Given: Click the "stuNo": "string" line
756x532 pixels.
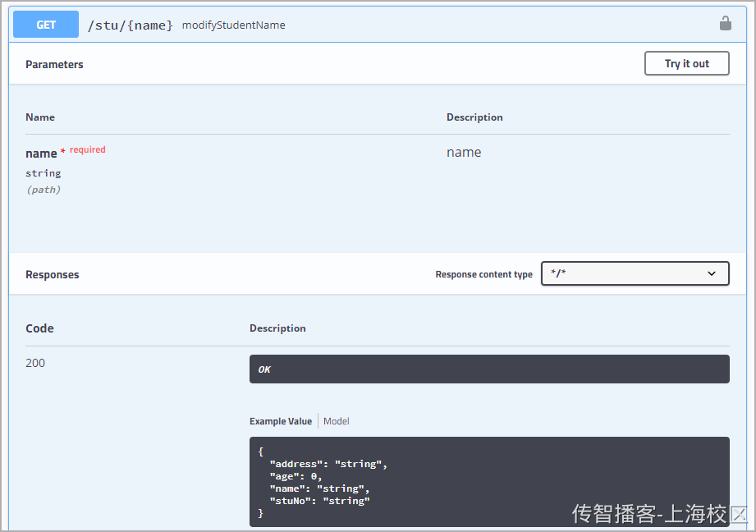Looking at the screenshot, I should coord(319,501).
